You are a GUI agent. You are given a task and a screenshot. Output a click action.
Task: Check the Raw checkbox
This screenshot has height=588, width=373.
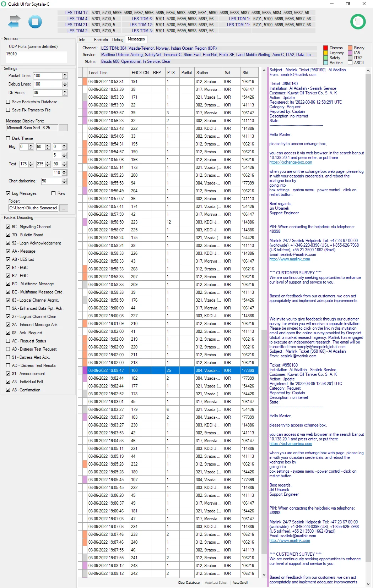tap(53, 193)
